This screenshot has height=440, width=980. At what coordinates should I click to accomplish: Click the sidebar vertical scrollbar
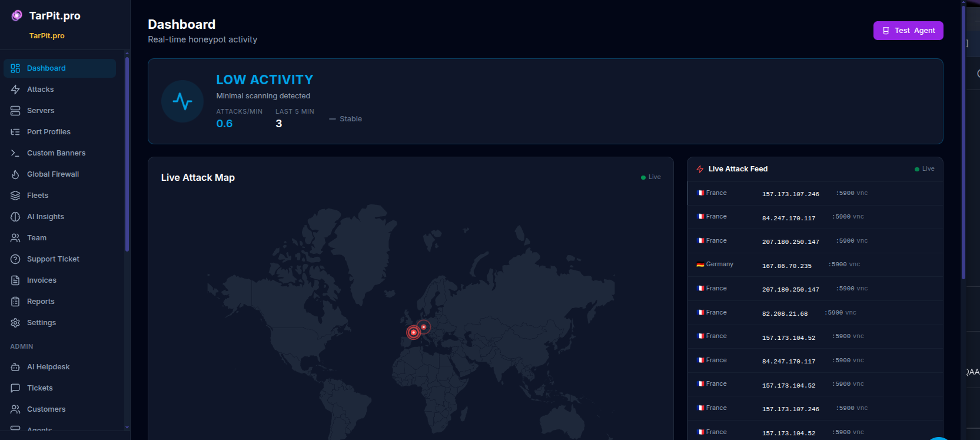pyautogui.click(x=127, y=154)
